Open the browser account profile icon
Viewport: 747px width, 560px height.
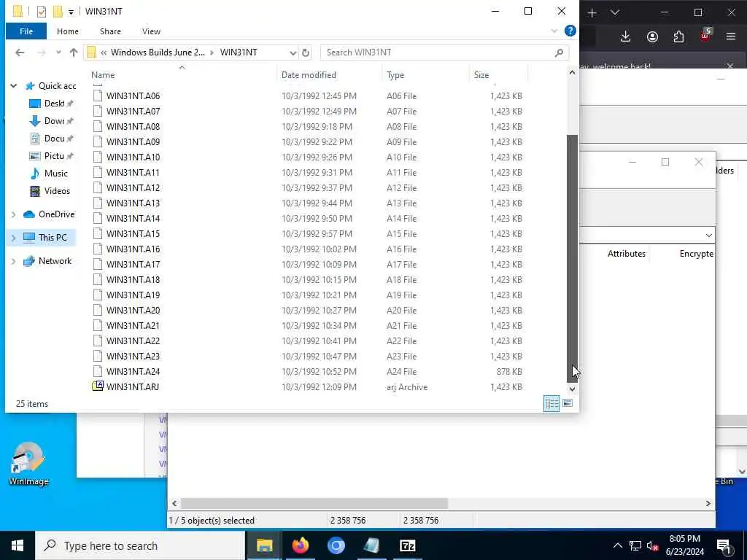coord(652,36)
